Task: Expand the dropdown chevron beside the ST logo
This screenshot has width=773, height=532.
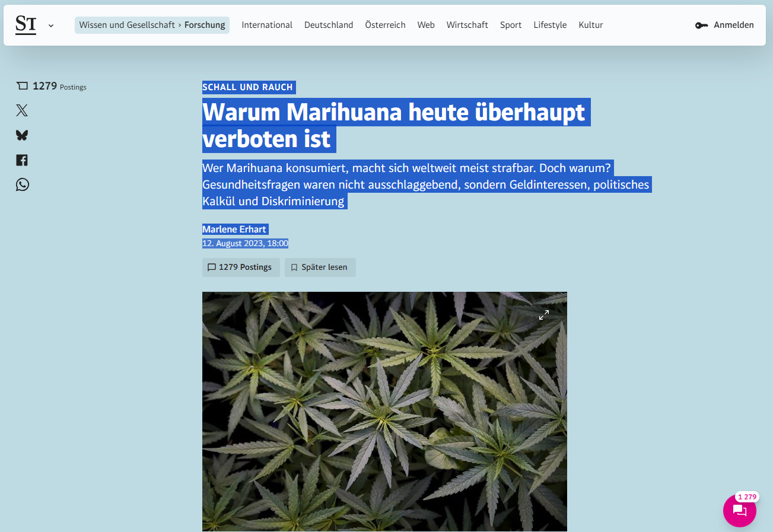Action: (51, 26)
